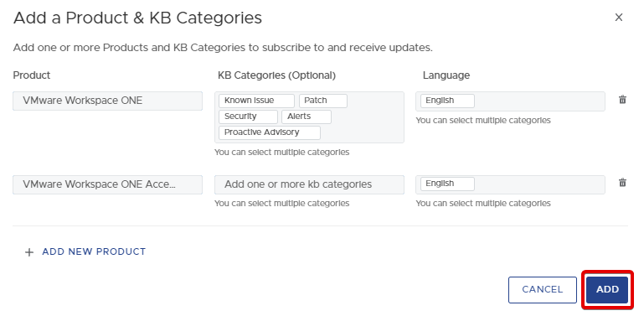Open the 'Add one or more kb categories' field

tap(309, 184)
